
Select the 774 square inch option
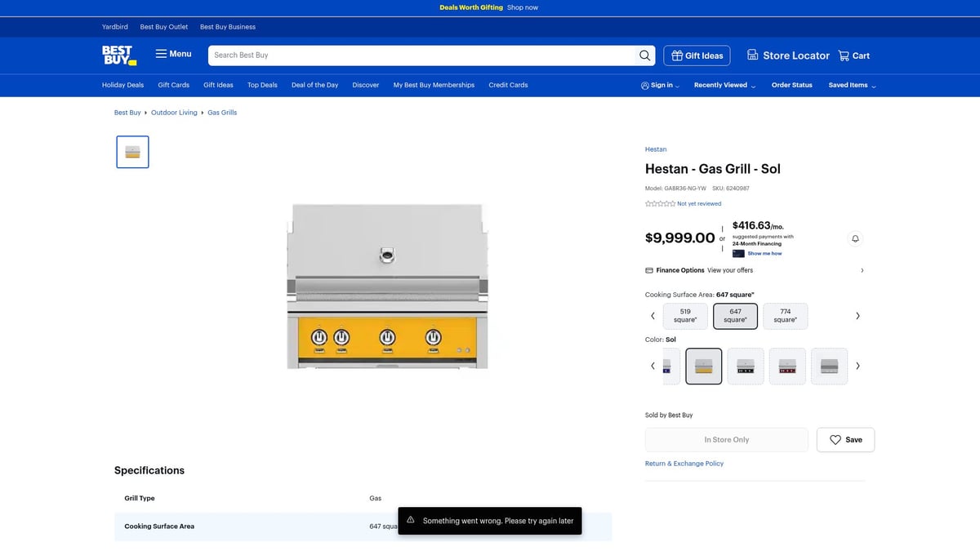coord(785,316)
